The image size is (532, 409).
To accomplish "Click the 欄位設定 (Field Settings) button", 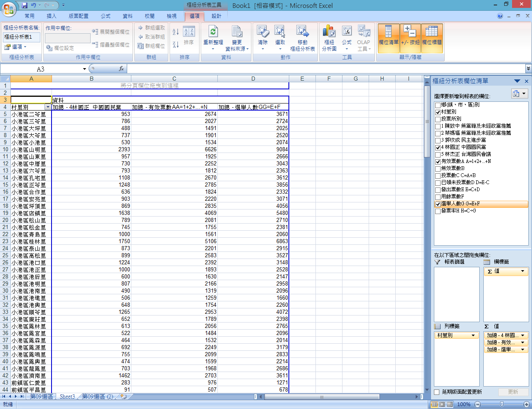I will [x=60, y=48].
